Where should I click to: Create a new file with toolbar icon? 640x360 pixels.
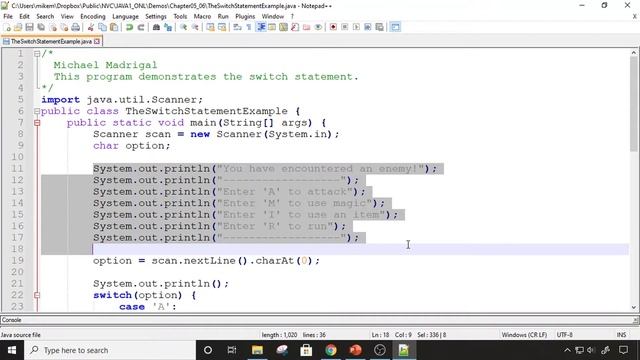pyautogui.click(x=7, y=27)
